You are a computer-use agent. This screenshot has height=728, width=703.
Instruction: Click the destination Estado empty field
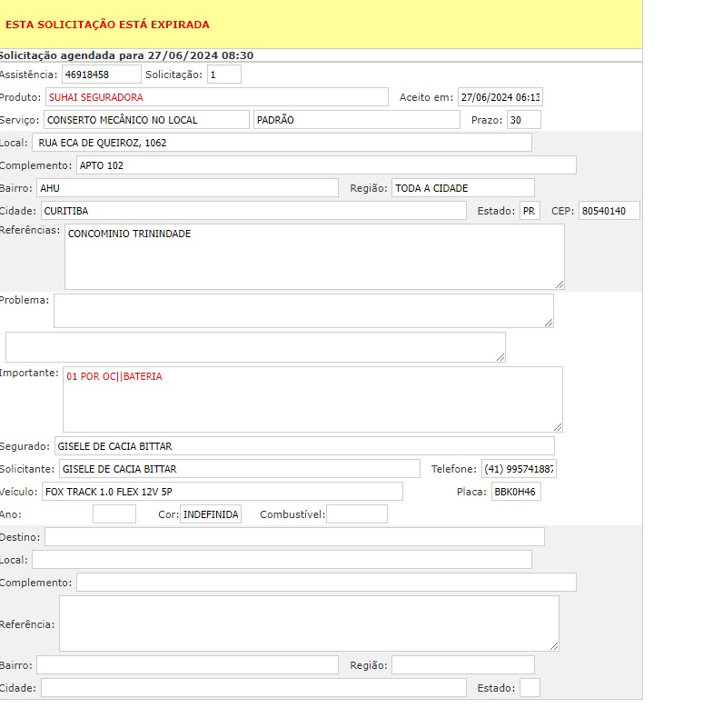(x=530, y=688)
